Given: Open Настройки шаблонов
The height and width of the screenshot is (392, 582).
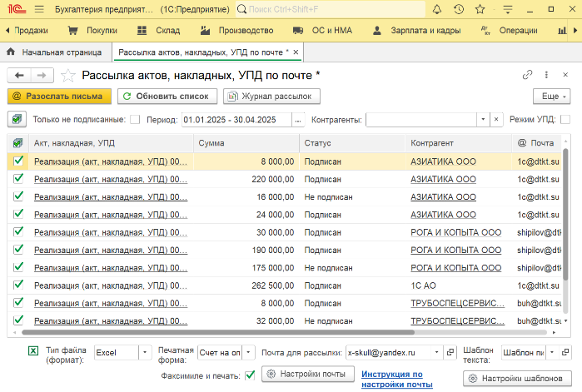Looking at the screenshot, I should tap(517, 379).
